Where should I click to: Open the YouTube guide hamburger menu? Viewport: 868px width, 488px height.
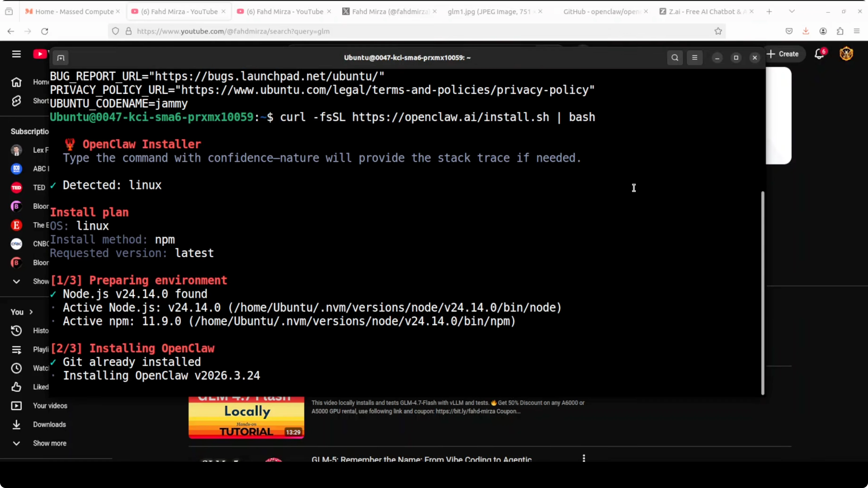(x=16, y=54)
